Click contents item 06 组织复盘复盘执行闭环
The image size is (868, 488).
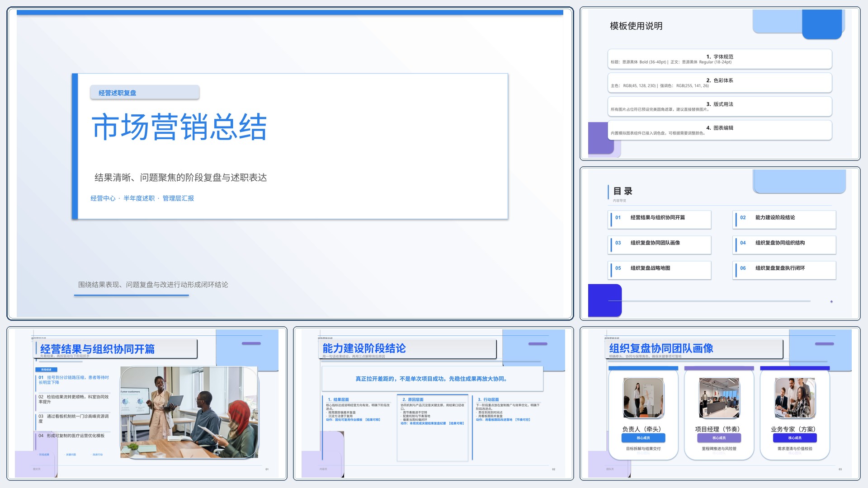coord(784,270)
